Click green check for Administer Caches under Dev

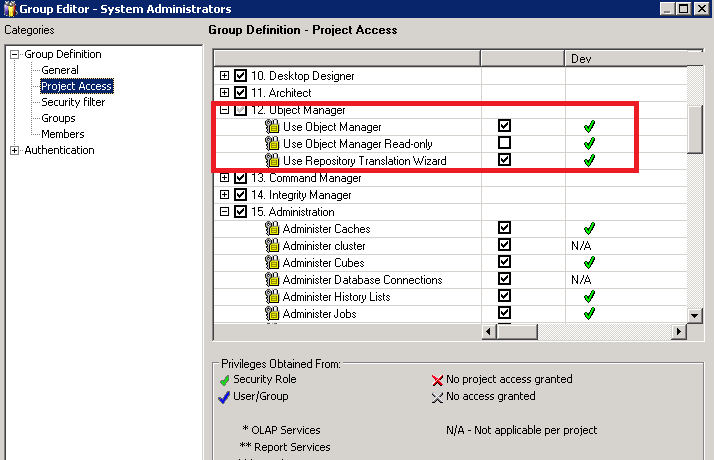[589, 228]
